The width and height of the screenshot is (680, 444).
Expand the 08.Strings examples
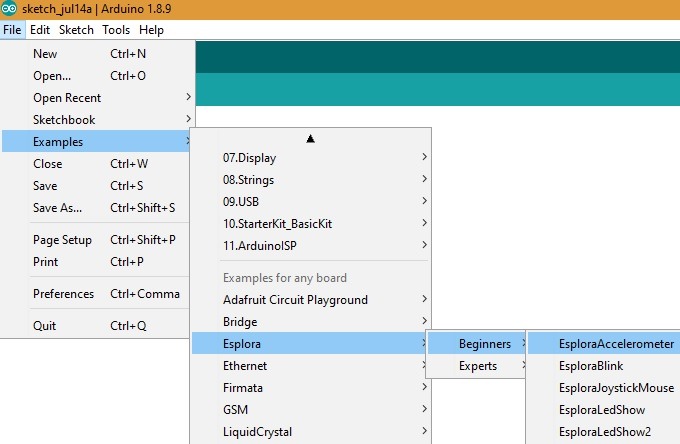311,180
